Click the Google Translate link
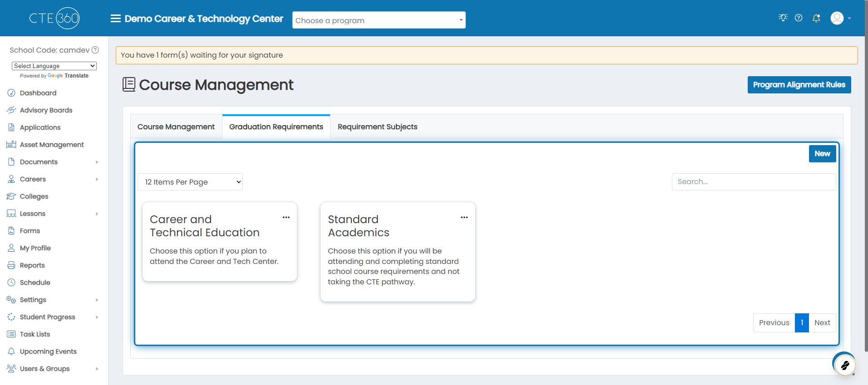The height and width of the screenshot is (385, 868). click(68, 76)
